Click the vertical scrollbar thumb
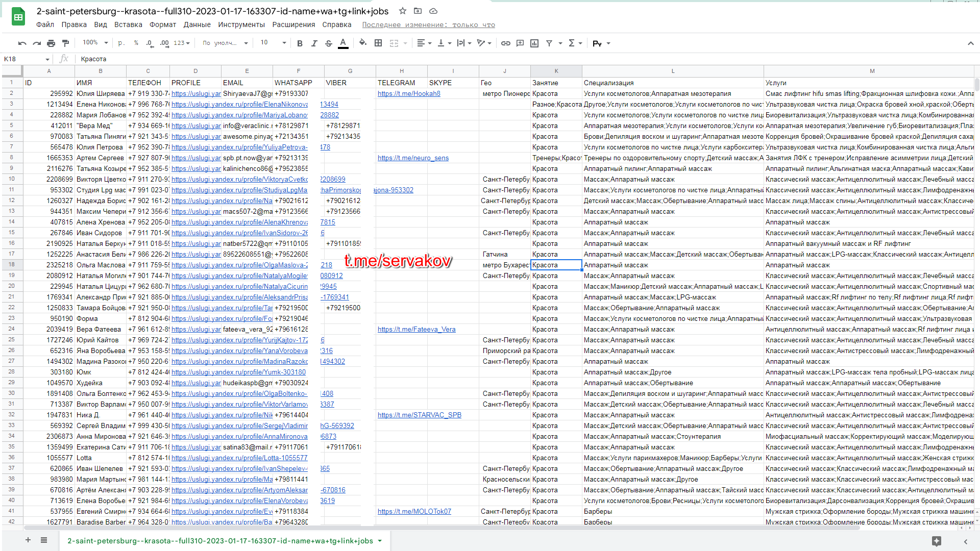The image size is (980, 551). click(x=976, y=85)
